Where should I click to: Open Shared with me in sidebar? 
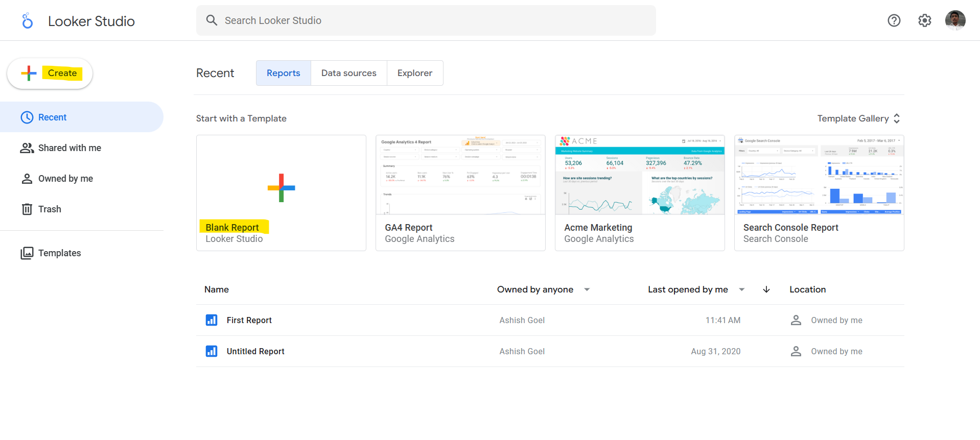(x=69, y=148)
